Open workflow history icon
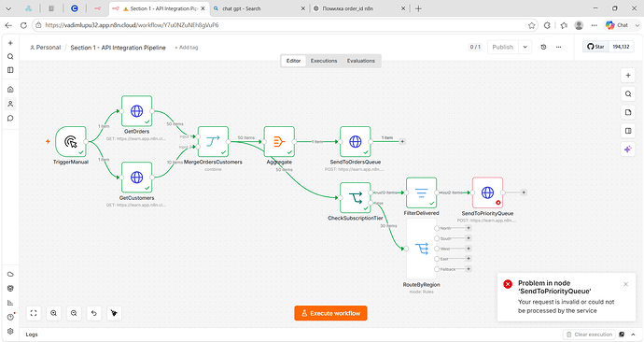Screen dimensions: 644x342 tap(543, 47)
